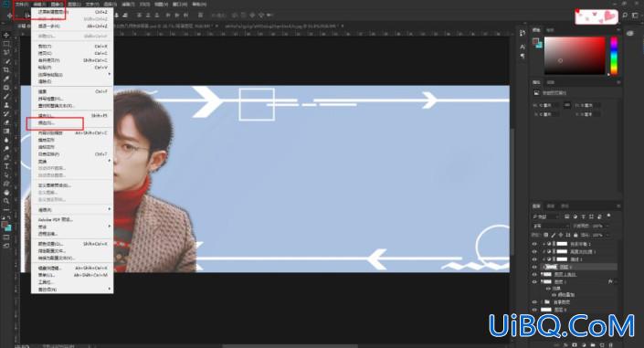
Task: Select the Rectangular Marquee tool
Action: tap(6, 44)
